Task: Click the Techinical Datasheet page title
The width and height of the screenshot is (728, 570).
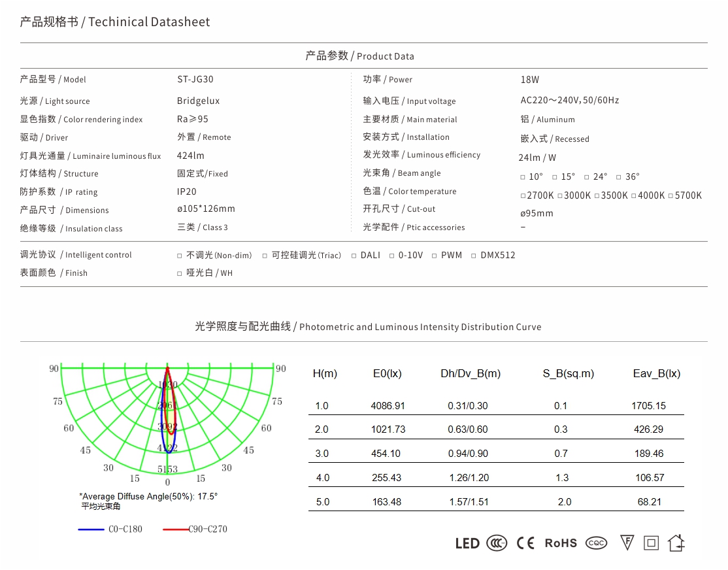Action: 114,22
